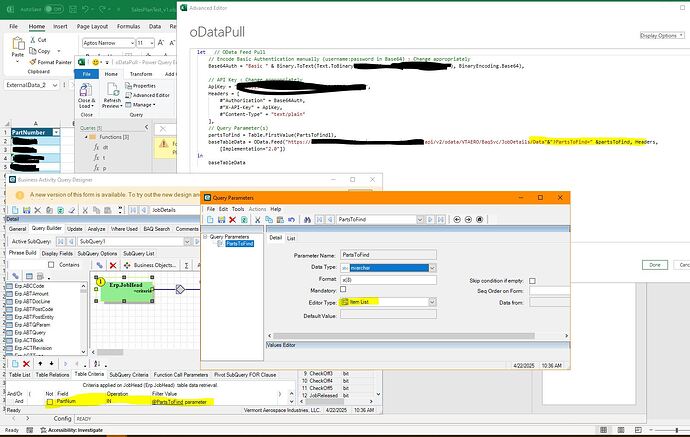The width and height of the screenshot is (690, 437).
Task: Click Done button in Advanced Editor
Action: [x=655, y=265]
